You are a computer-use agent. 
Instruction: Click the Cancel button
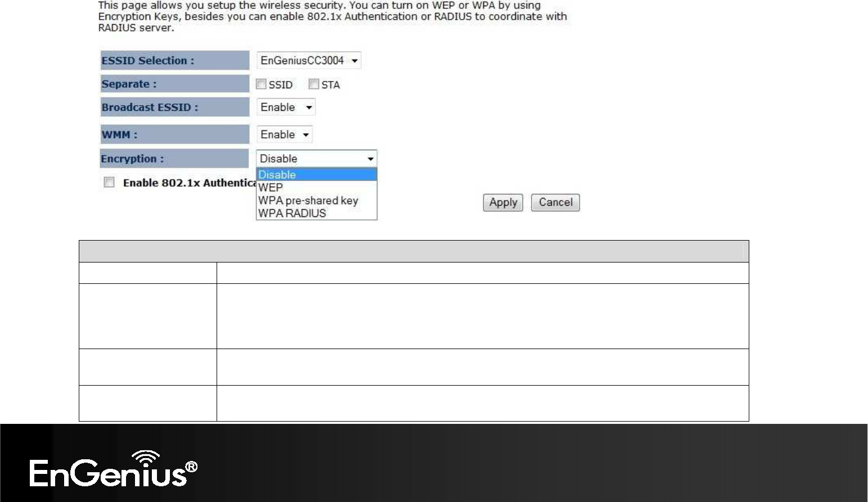point(555,202)
